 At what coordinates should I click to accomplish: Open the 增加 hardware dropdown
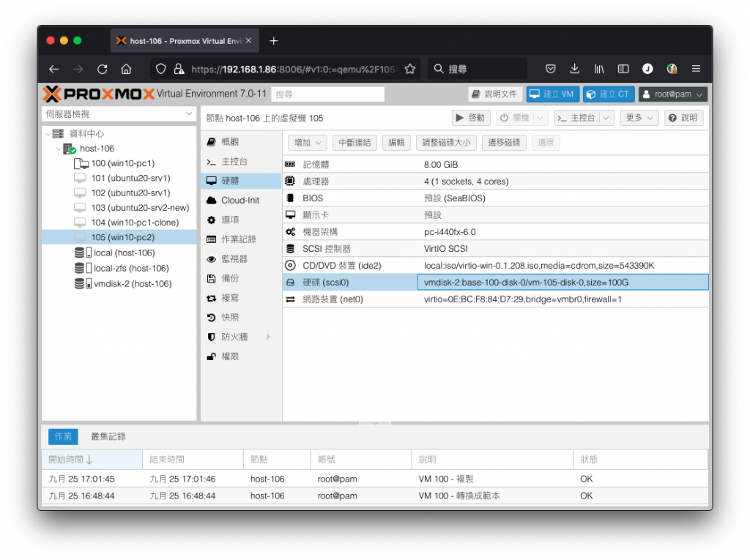point(308,143)
